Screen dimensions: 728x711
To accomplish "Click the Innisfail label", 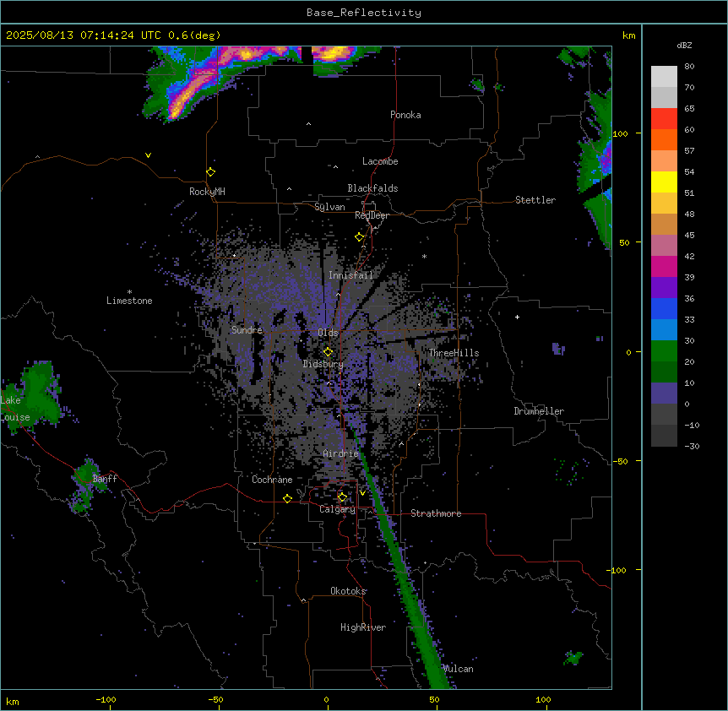I will [x=351, y=275].
